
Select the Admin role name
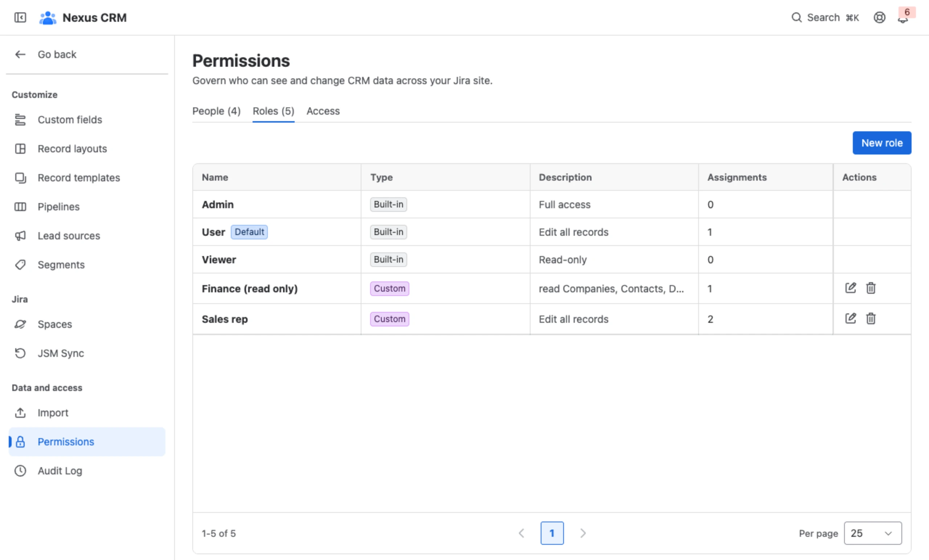point(217,204)
